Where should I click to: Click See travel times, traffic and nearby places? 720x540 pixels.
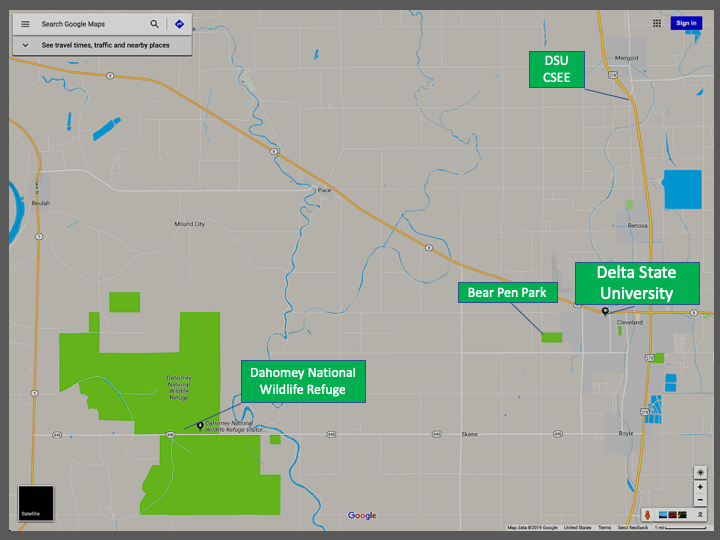[106, 45]
